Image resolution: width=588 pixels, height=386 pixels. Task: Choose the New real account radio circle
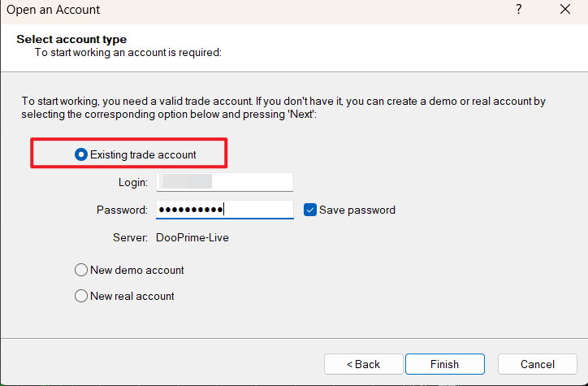[x=81, y=296]
